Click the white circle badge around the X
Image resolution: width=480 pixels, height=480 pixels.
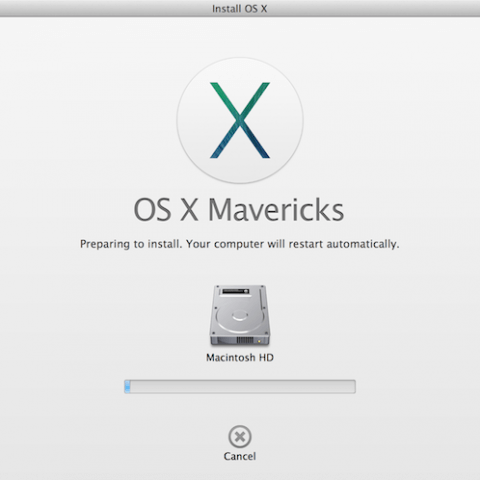pyautogui.click(x=240, y=120)
